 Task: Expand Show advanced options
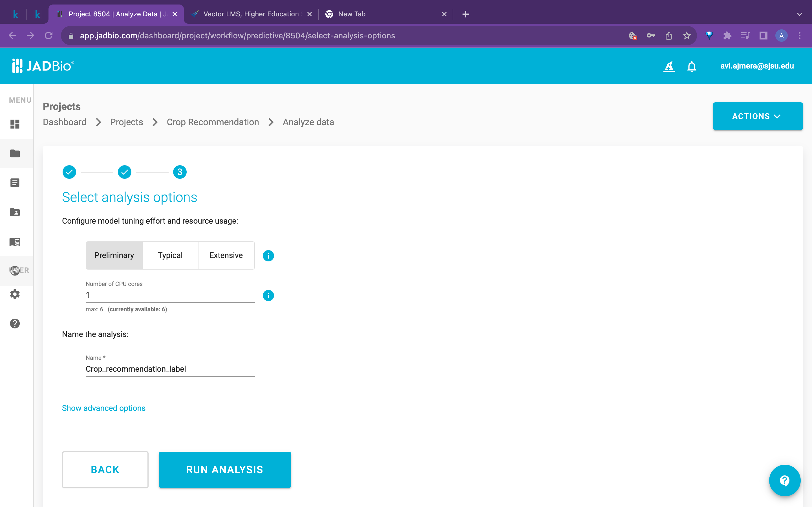[x=103, y=408]
